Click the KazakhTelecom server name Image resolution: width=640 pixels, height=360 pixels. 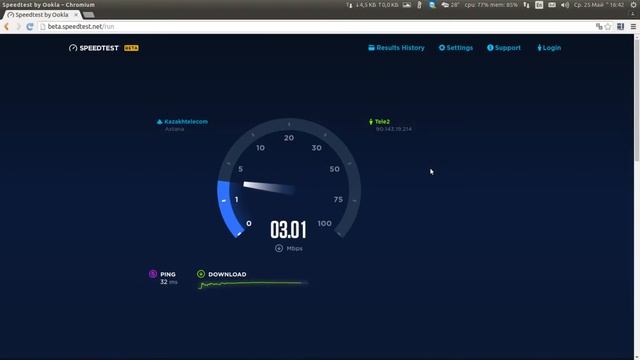pyautogui.click(x=186, y=122)
